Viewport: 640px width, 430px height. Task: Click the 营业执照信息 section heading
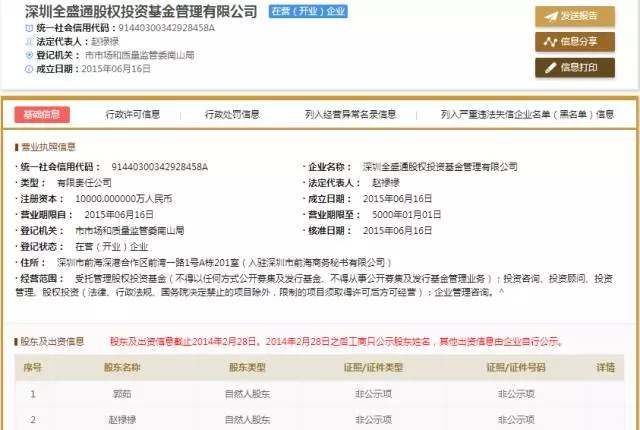(56, 146)
